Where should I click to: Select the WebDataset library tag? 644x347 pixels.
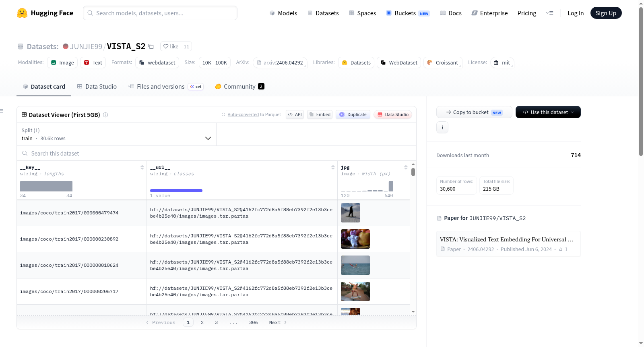[399, 62]
